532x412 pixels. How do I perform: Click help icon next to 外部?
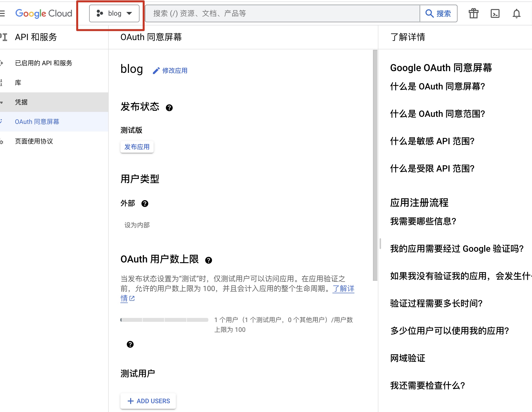tap(145, 204)
